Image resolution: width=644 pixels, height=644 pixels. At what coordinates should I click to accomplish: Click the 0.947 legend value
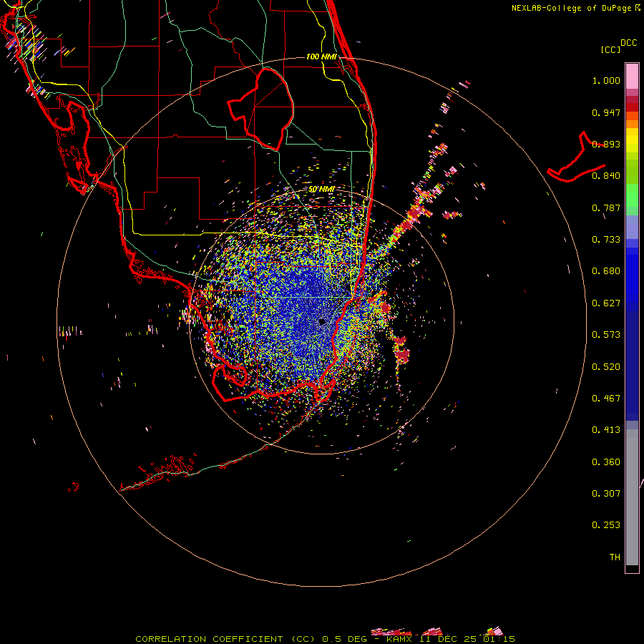click(606, 112)
